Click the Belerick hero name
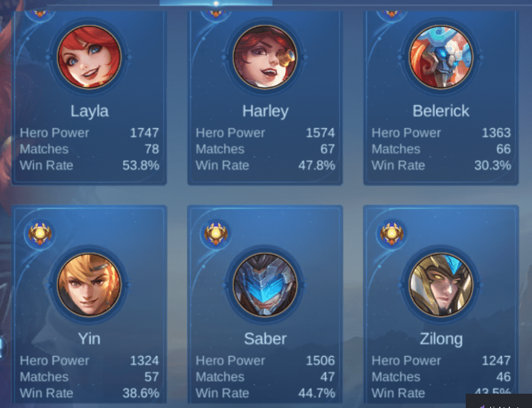This screenshot has height=408, width=532. click(441, 111)
